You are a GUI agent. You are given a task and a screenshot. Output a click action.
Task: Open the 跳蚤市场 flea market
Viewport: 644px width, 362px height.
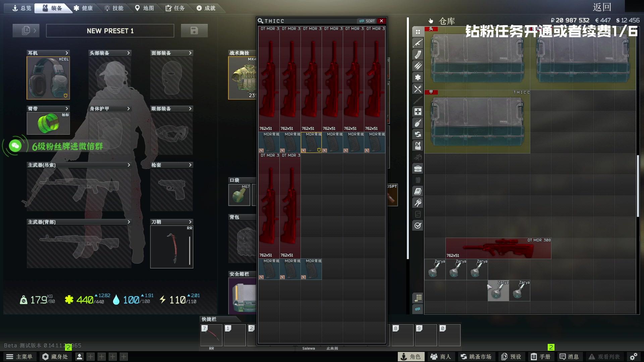[x=476, y=357]
